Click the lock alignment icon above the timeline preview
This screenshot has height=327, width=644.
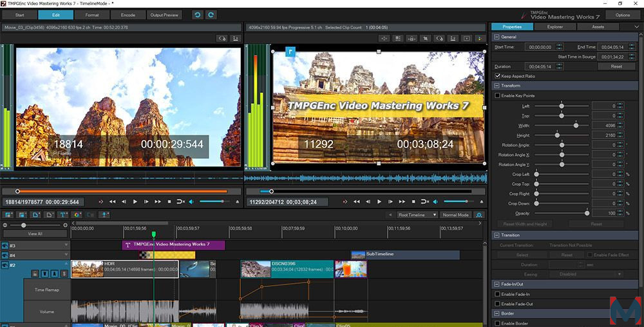point(412,38)
